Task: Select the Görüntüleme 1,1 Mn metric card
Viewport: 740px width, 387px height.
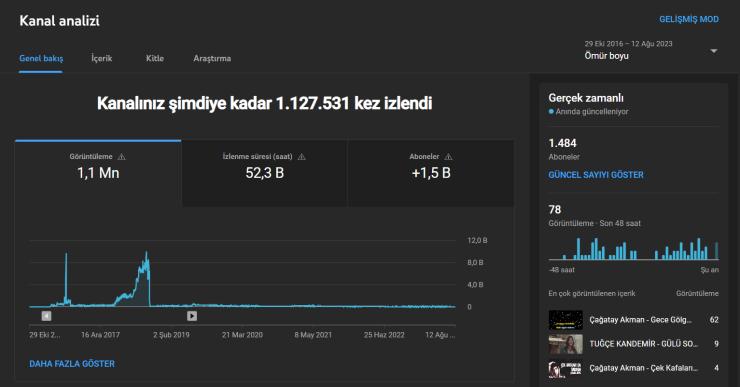Action: (x=98, y=173)
